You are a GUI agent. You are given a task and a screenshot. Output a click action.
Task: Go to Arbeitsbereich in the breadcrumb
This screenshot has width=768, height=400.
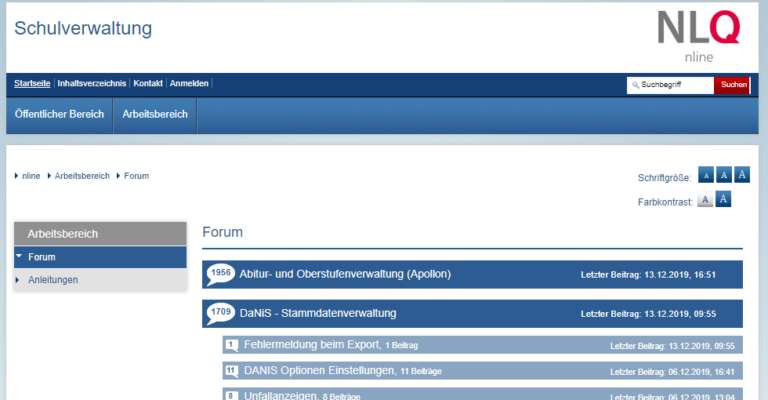tap(82, 176)
